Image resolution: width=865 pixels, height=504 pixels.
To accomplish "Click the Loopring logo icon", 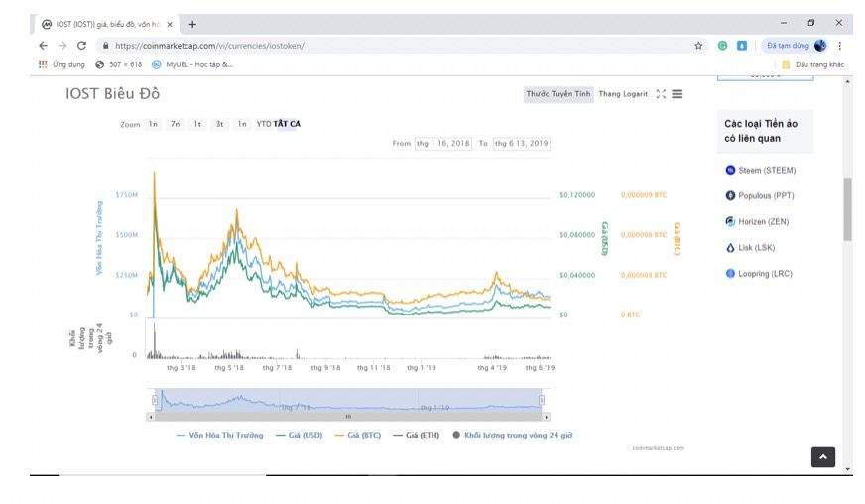I will pos(730,273).
